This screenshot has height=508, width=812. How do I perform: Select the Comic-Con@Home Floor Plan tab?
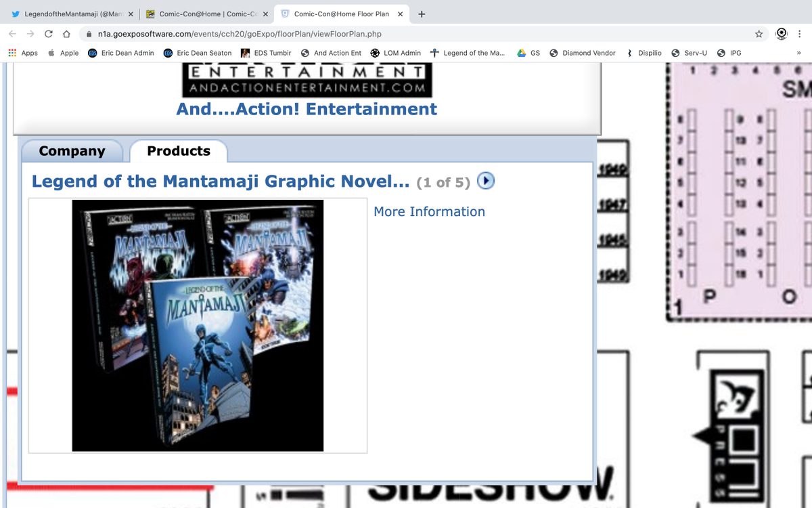[x=342, y=14]
